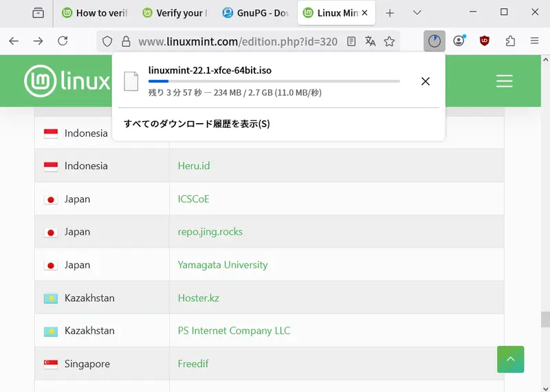Open the Firefox application menu

tap(534, 41)
